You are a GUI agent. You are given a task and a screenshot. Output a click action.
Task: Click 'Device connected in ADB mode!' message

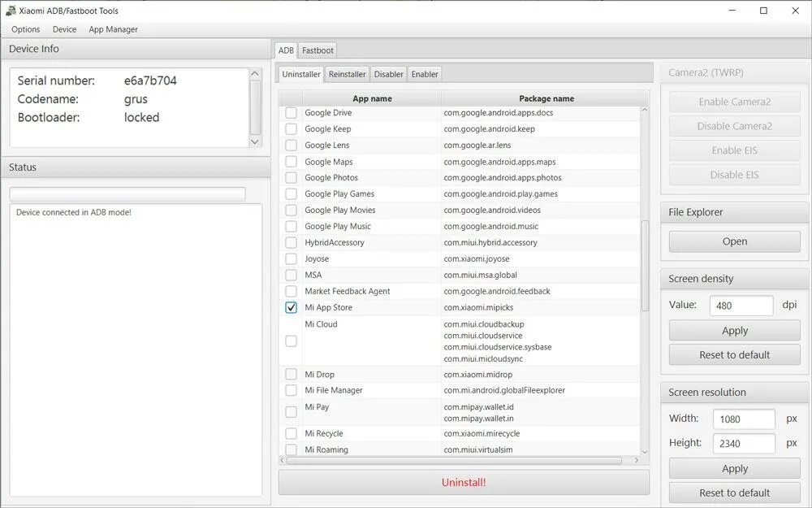[x=74, y=212]
